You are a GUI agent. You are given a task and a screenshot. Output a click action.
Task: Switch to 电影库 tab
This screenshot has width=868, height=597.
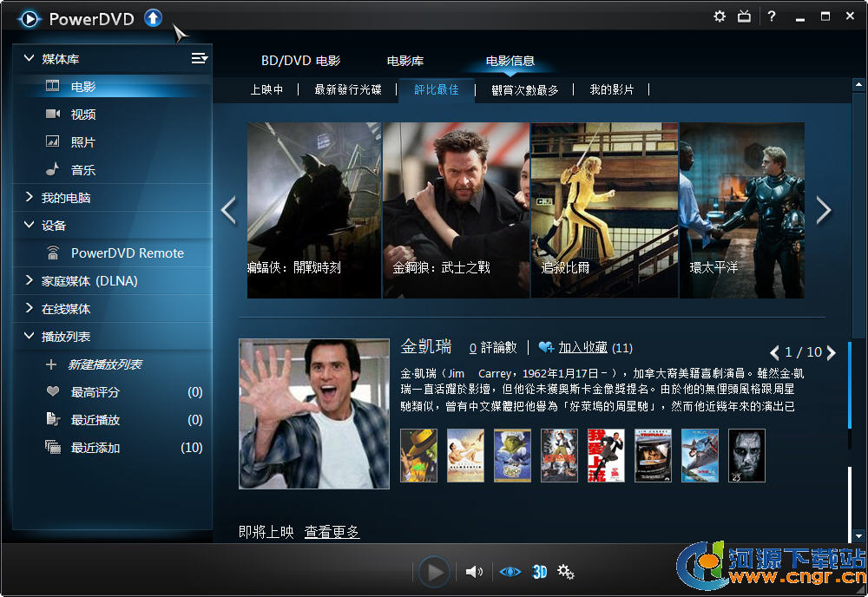405,61
